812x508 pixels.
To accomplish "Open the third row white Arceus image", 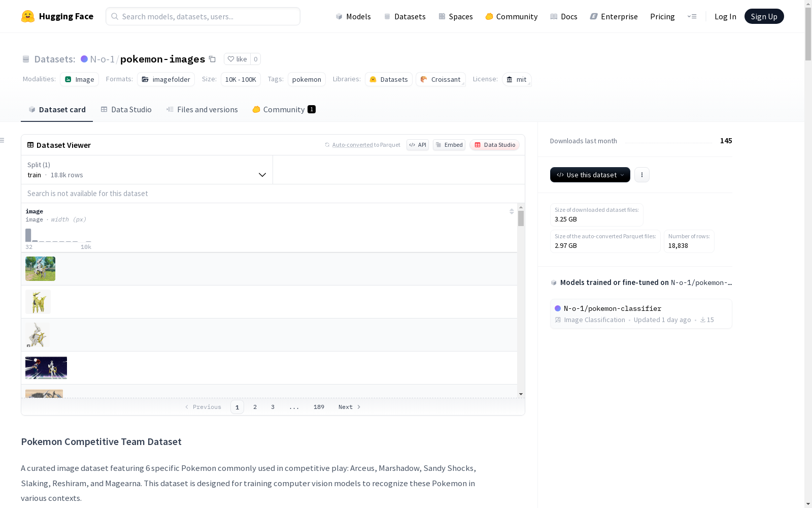I will (x=38, y=335).
